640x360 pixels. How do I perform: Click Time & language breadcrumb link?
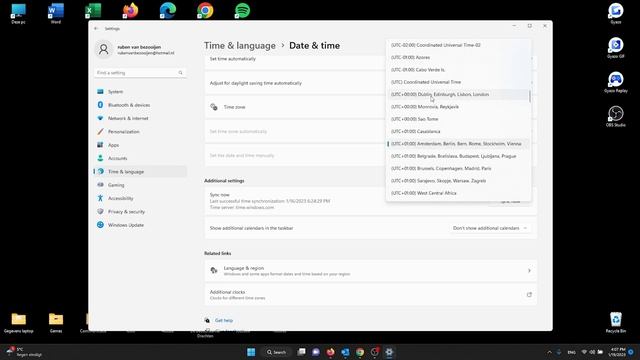(240, 46)
